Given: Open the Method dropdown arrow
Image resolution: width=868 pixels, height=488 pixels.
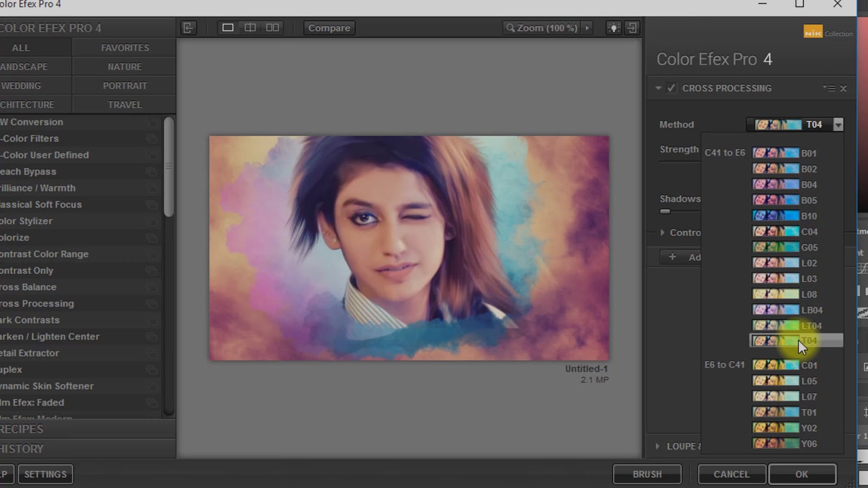Looking at the screenshot, I should click(x=839, y=125).
